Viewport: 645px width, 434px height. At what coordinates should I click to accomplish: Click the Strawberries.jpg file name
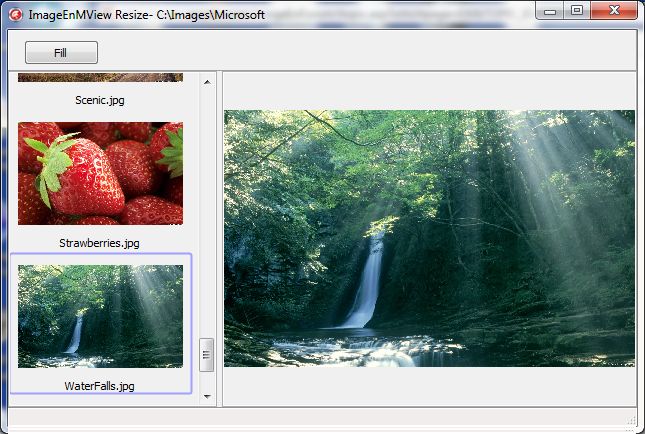pos(100,243)
